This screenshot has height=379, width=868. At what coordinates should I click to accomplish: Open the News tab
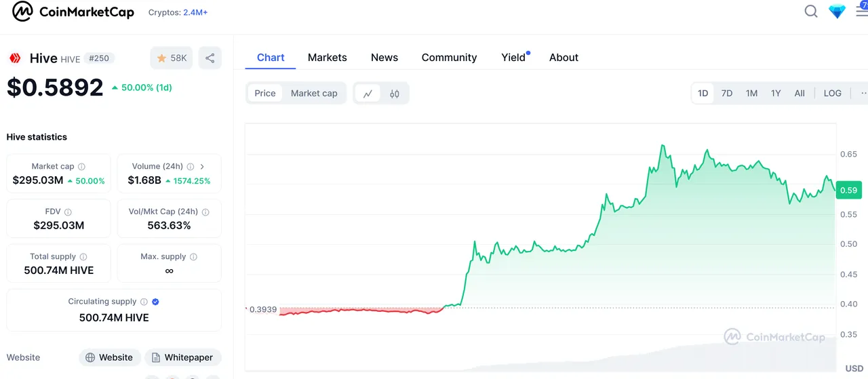tap(384, 58)
